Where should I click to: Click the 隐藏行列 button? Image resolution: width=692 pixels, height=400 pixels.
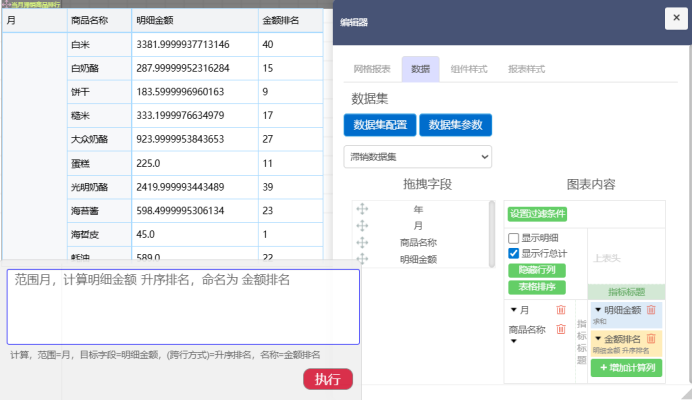coord(537,270)
